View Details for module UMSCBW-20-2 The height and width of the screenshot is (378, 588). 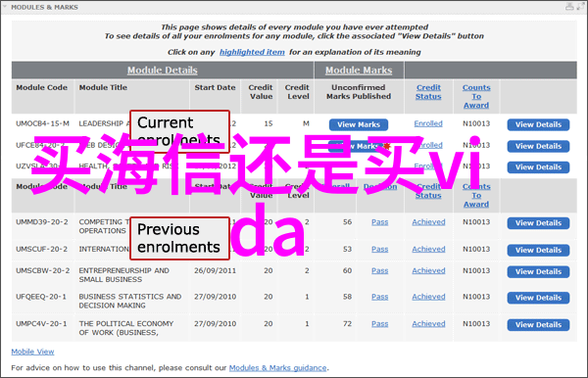(538, 272)
